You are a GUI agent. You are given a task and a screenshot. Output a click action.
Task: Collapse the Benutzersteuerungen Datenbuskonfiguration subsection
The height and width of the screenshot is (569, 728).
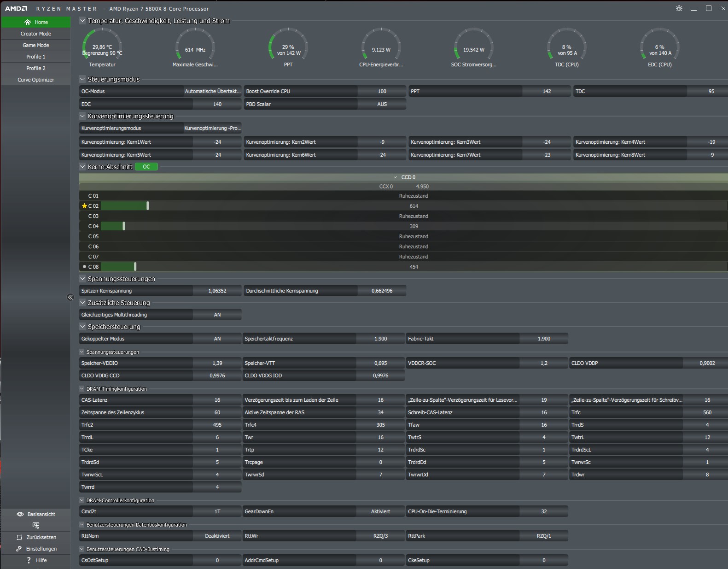[82, 525]
